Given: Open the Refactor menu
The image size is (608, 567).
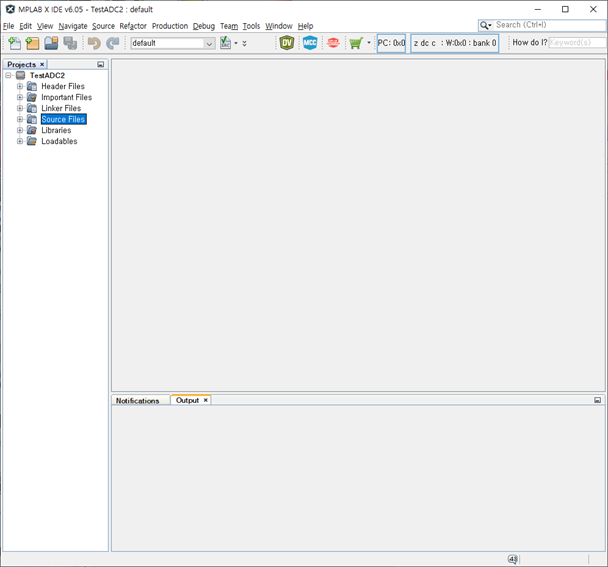Looking at the screenshot, I should (133, 26).
